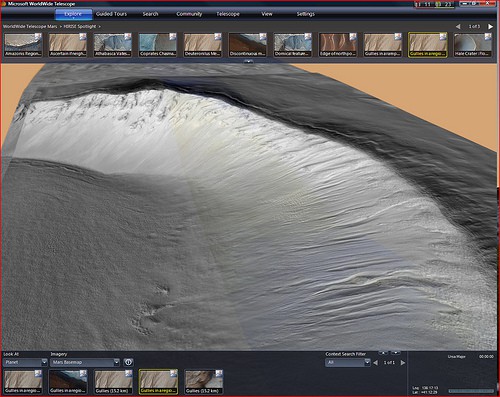Select the Hale Crater thumbnail

(x=473, y=45)
